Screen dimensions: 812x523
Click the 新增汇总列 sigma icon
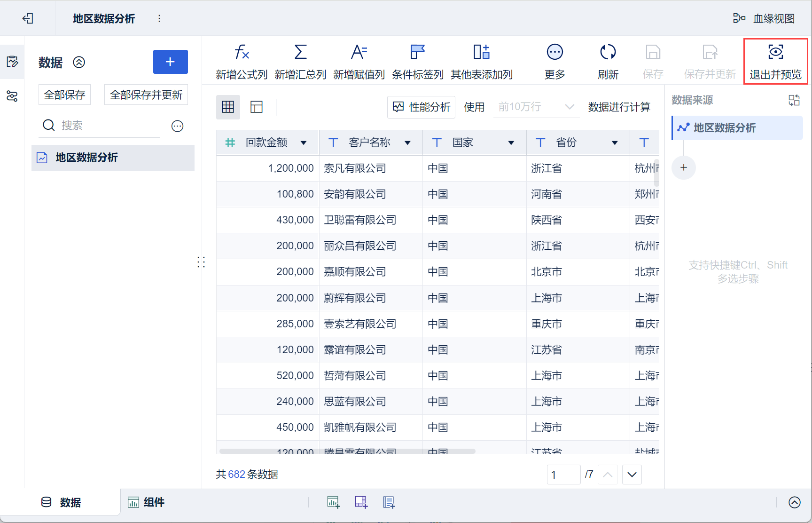pos(300,52)
